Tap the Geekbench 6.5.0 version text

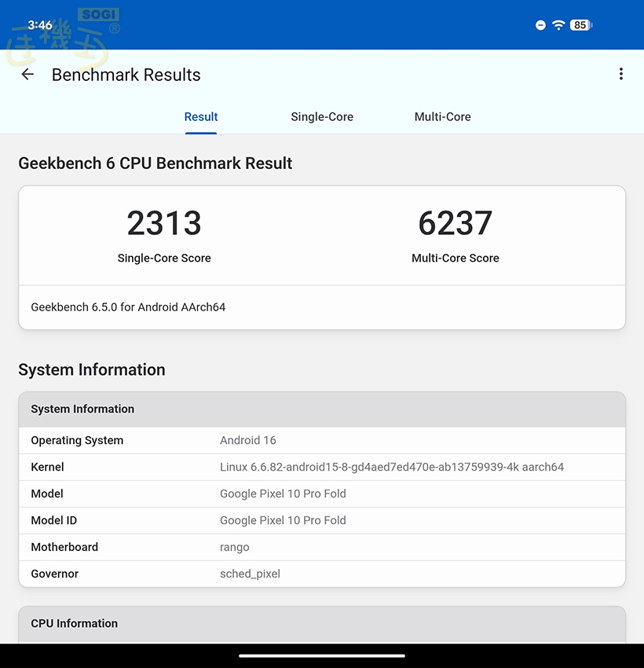point(128,307)
